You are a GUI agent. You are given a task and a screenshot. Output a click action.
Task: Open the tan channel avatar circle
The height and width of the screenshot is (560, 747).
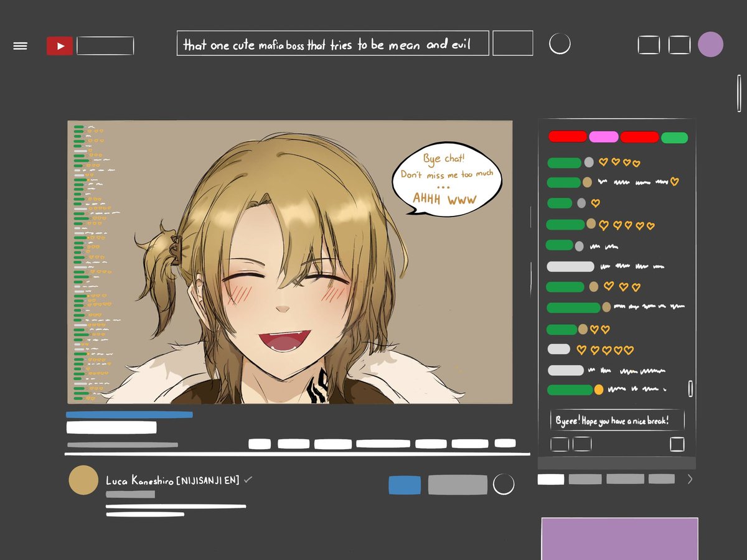pyautogui.click(x=83, y=480)
